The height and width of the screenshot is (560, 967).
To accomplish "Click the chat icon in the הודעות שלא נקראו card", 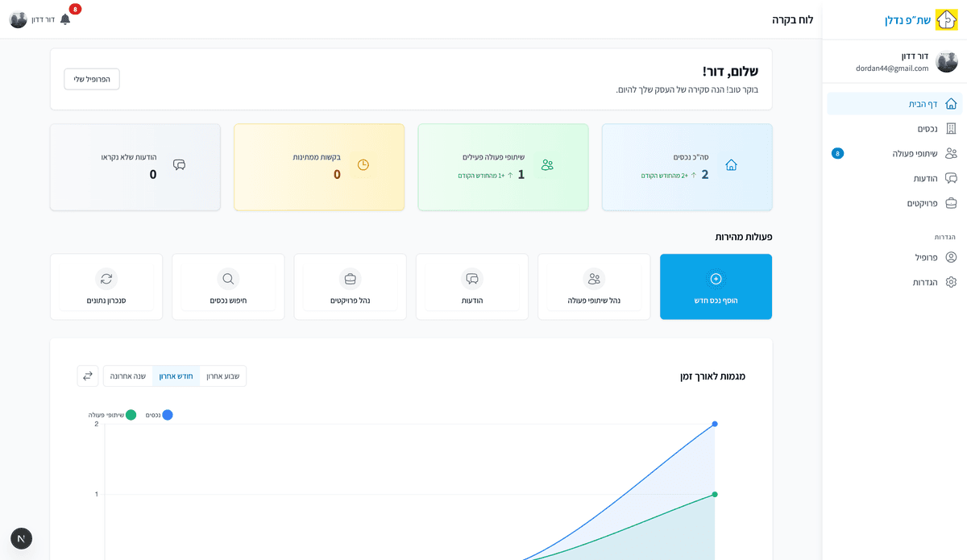I will (x=179, y=164).
